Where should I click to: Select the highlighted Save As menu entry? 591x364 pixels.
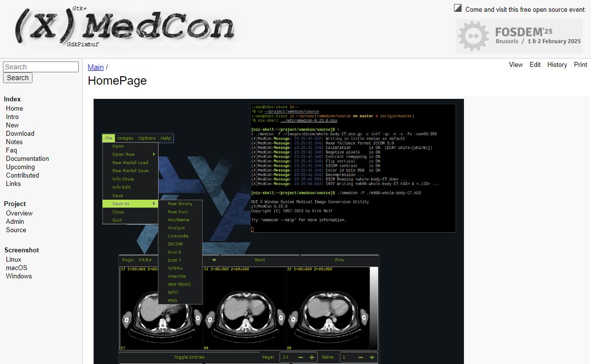click(131, 204)
